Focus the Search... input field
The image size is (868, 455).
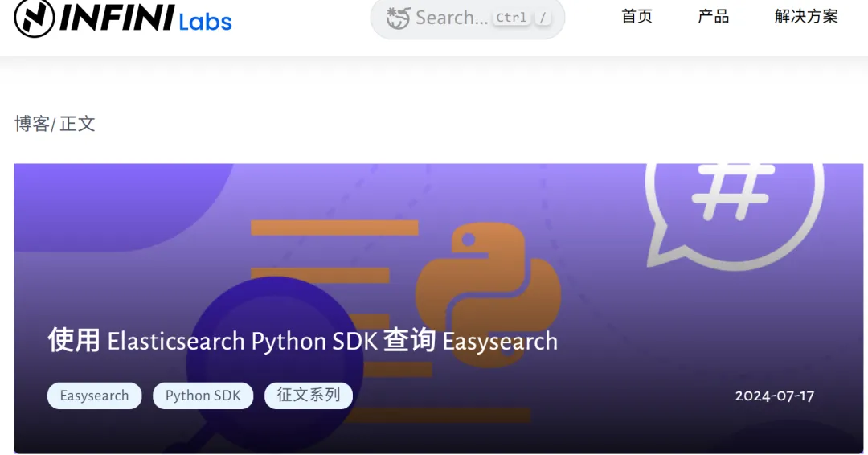467,18
